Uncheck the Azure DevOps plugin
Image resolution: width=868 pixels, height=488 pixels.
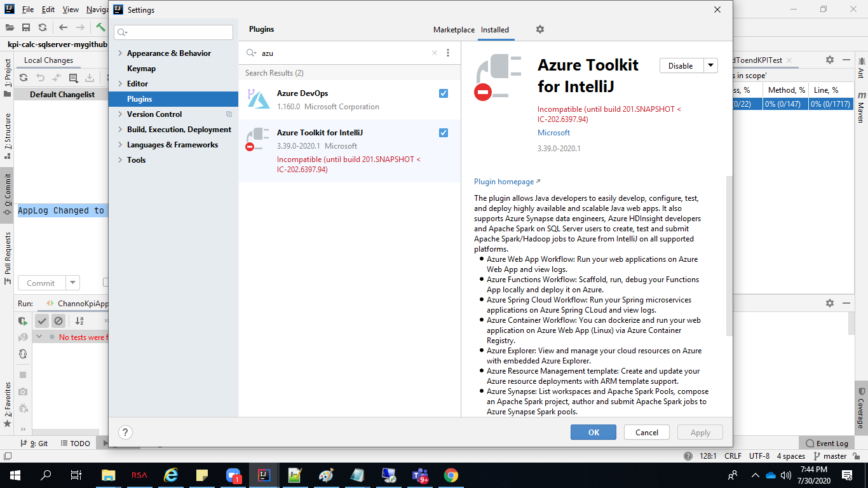(x=443, y=93)
